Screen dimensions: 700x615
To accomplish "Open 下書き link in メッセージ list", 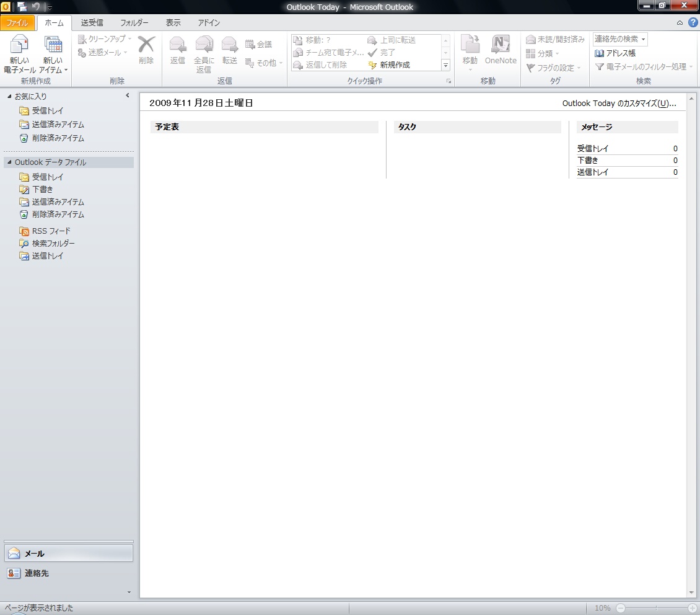I will 587,161.
